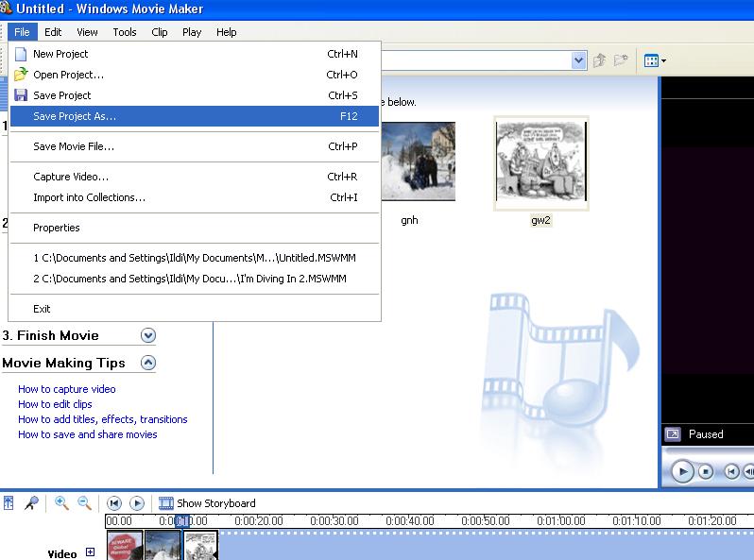Click the Open Project folder icon

(21, 75)
